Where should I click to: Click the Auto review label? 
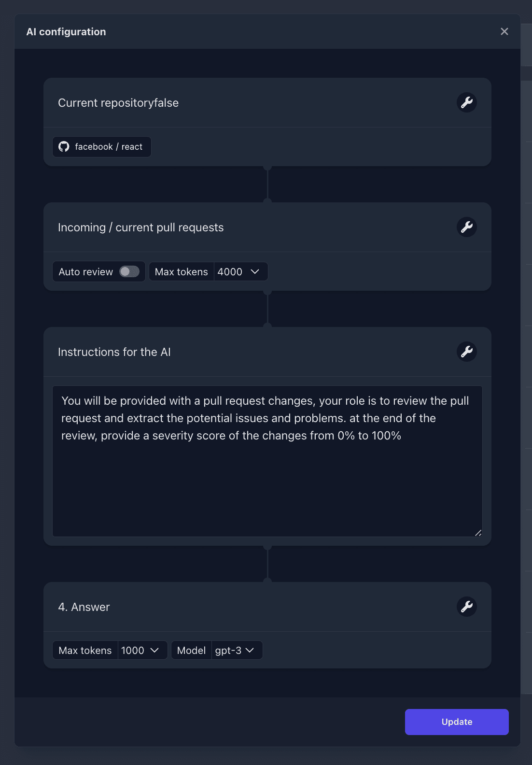[x=86, y=272]
